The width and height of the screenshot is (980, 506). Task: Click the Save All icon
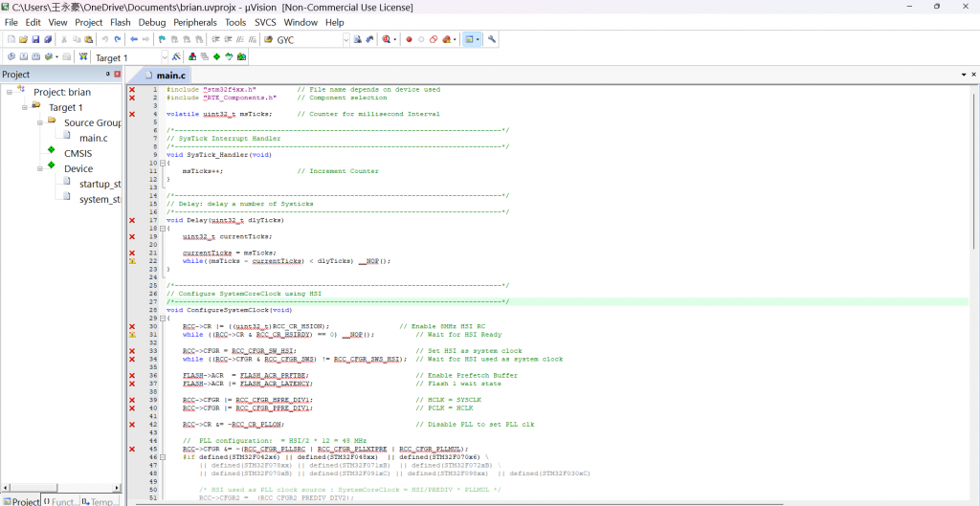tap(48, 39)
